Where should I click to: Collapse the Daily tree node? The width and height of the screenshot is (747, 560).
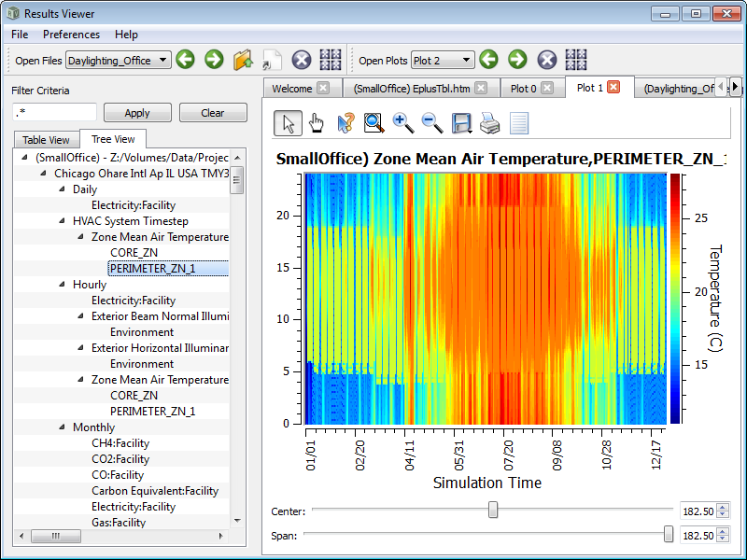[62, 189]
